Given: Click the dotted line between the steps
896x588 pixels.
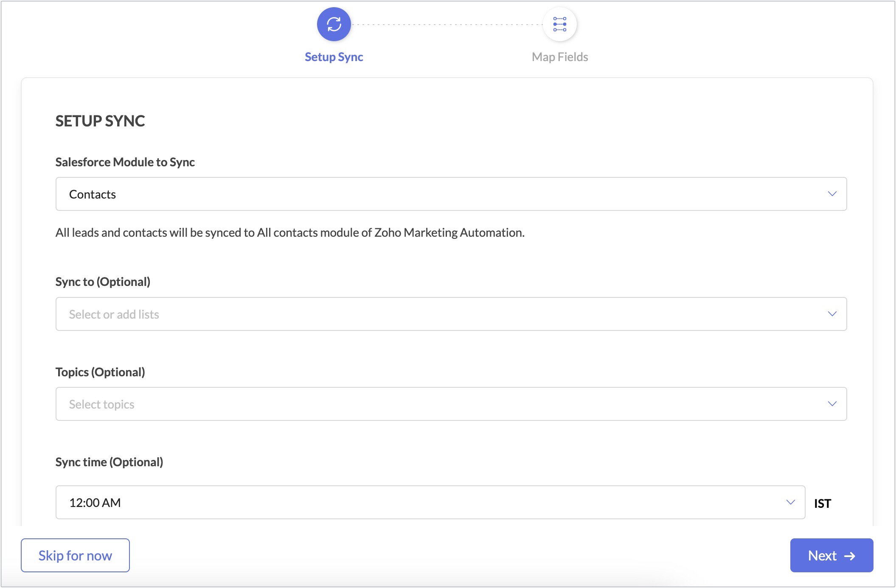Looking at the screenshot, I should click(447, 25).
